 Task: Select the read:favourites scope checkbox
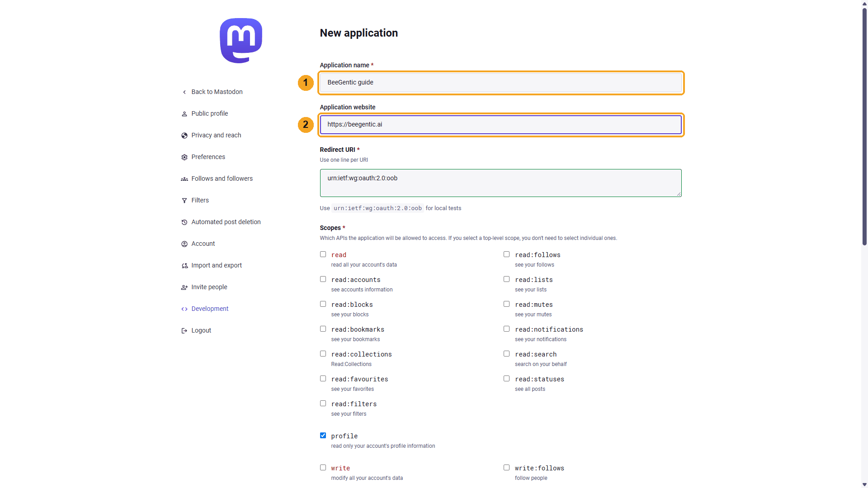tap(323, 379)
